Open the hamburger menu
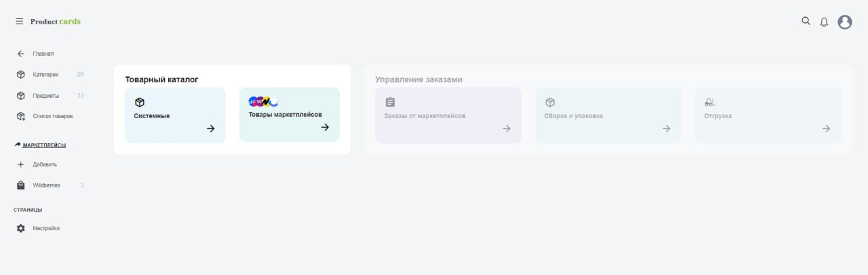 [x=20, y=22]
